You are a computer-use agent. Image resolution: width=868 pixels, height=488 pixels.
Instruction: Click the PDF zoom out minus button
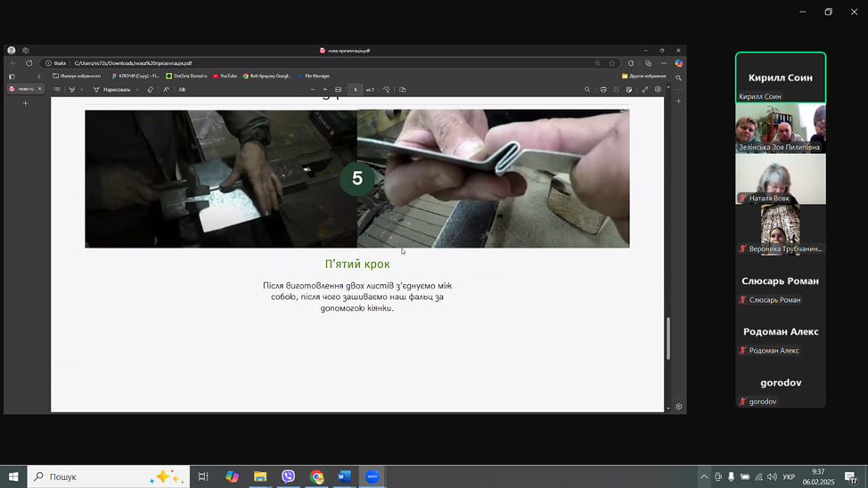(x=312, y=89)
